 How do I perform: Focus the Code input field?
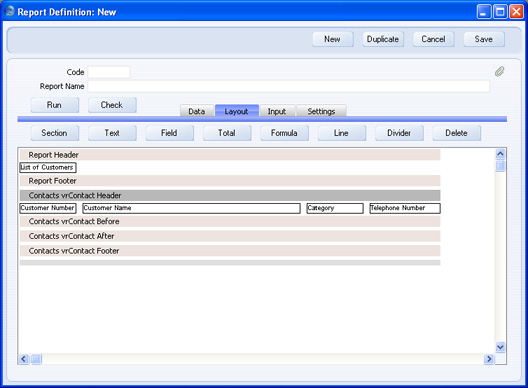[109, 72]
